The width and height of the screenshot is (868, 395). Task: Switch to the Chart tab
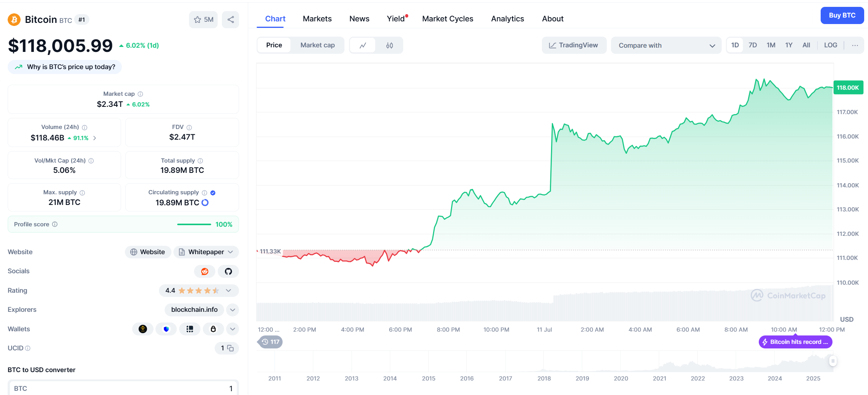coord(275,19)
